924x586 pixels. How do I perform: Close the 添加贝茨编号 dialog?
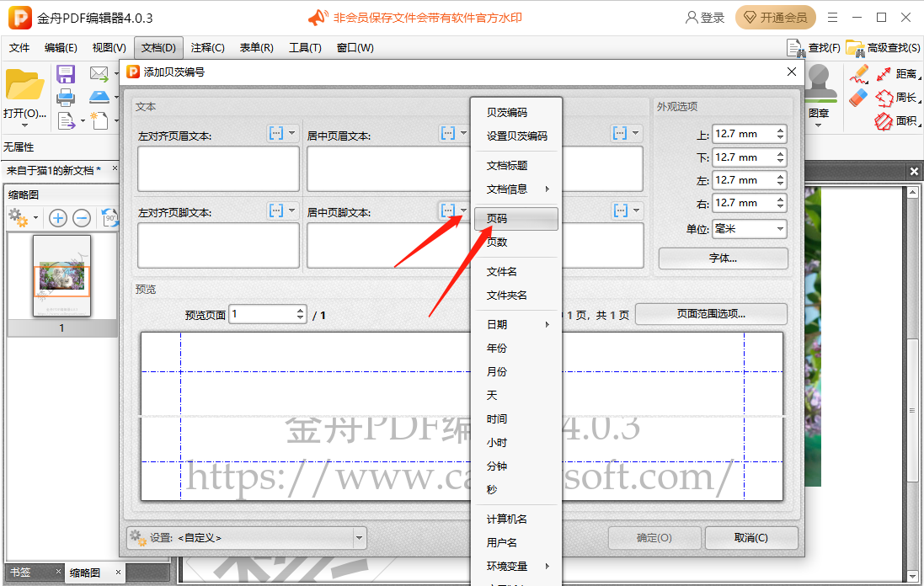[792, 72]
